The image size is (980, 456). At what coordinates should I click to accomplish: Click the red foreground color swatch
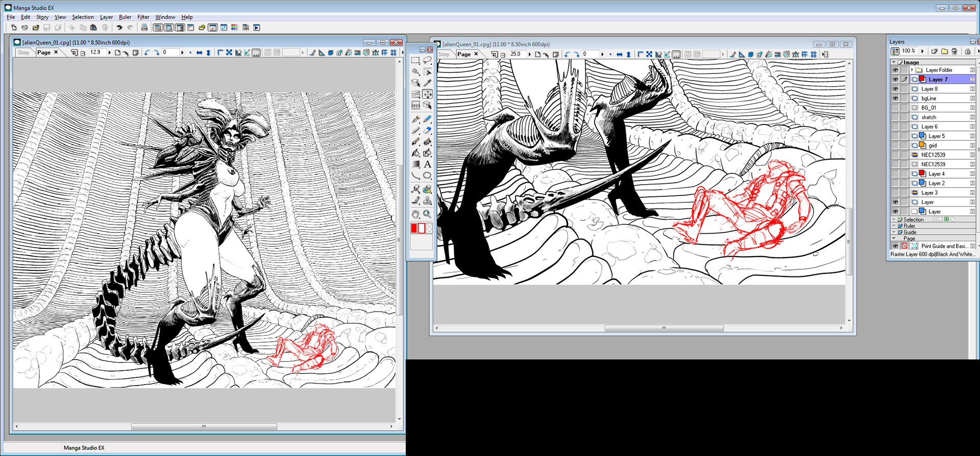[x=414, y=229]
